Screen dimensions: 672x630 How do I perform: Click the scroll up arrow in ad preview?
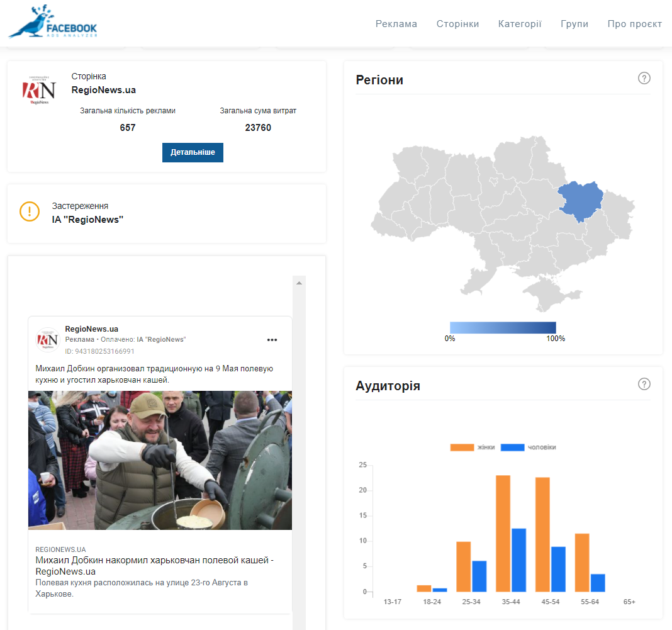click(300, 283)
